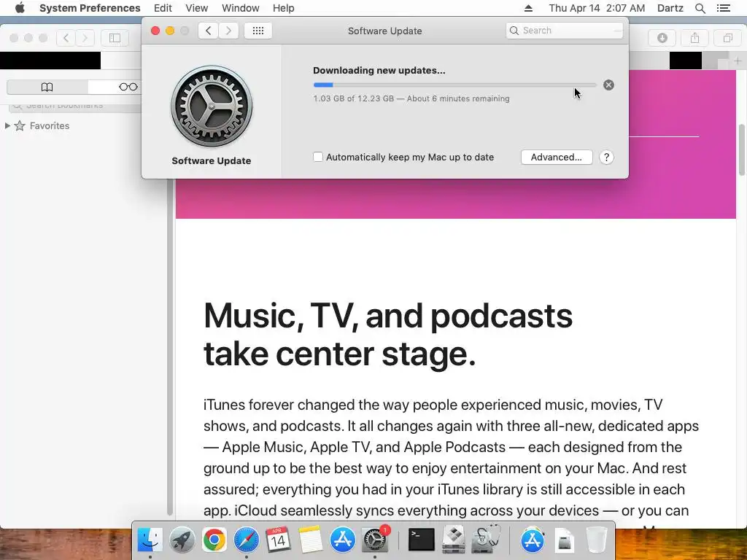Open the View menu
The image size is (747, 560).
click(197, 8)
